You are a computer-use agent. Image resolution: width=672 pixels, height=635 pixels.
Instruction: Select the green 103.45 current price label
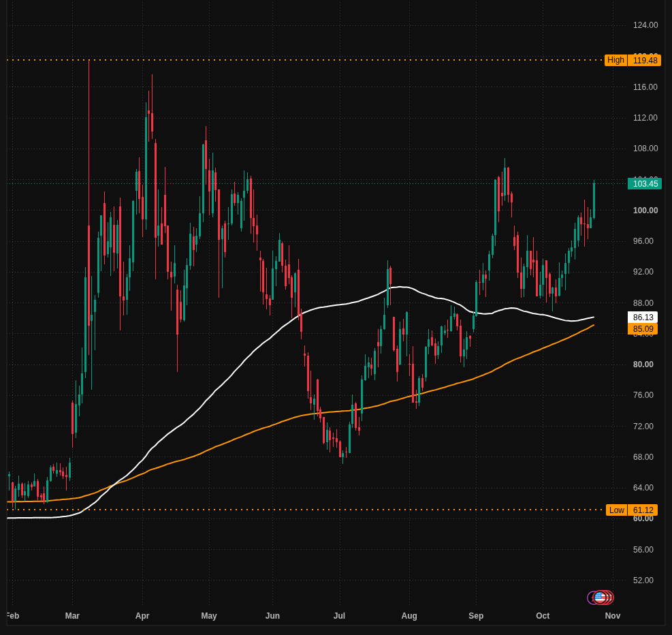645,183
